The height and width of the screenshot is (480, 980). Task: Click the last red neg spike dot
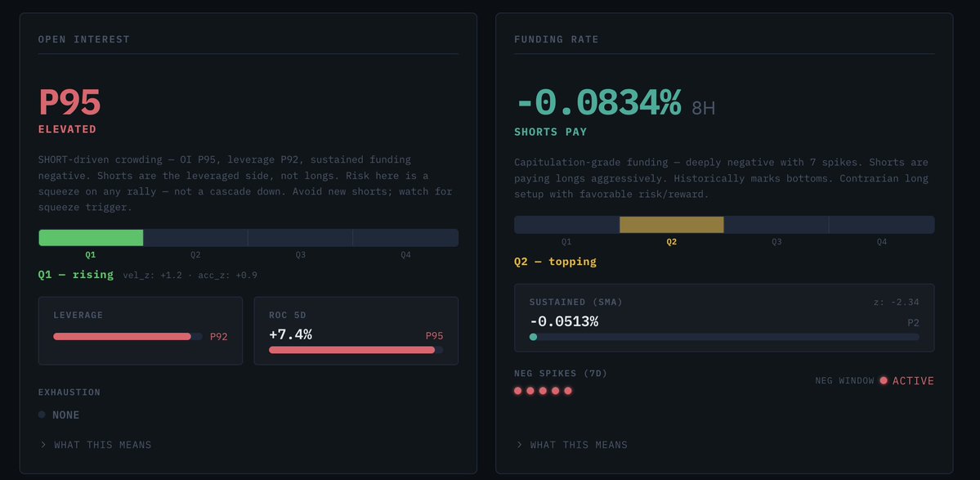tap(568, 391)
